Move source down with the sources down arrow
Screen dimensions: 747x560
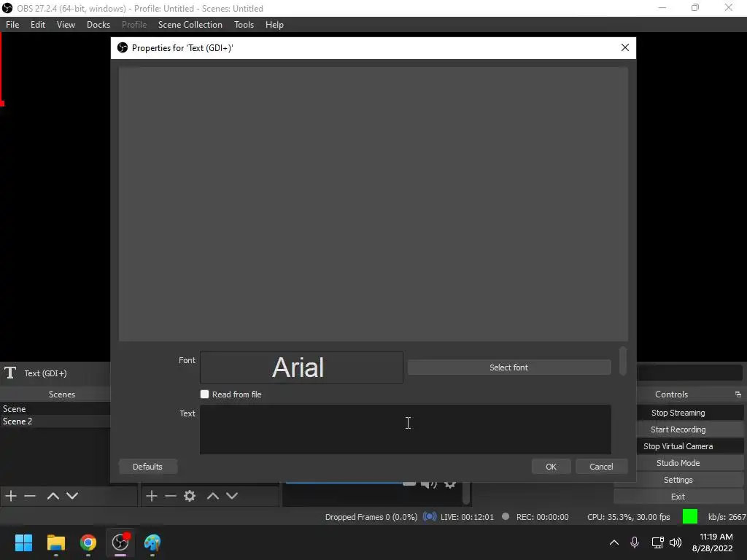coord(232,496)
